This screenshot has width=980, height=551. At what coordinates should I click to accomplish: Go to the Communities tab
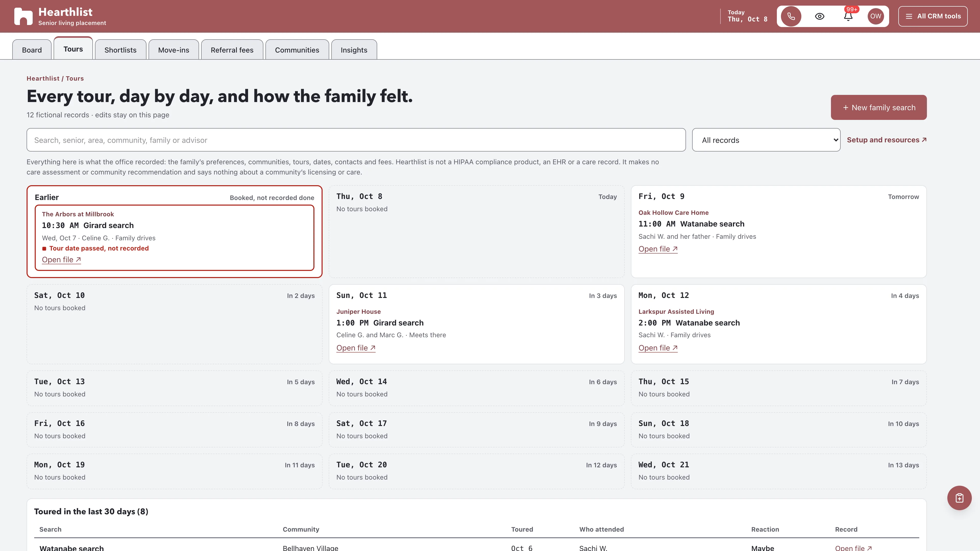pos(297,50)
